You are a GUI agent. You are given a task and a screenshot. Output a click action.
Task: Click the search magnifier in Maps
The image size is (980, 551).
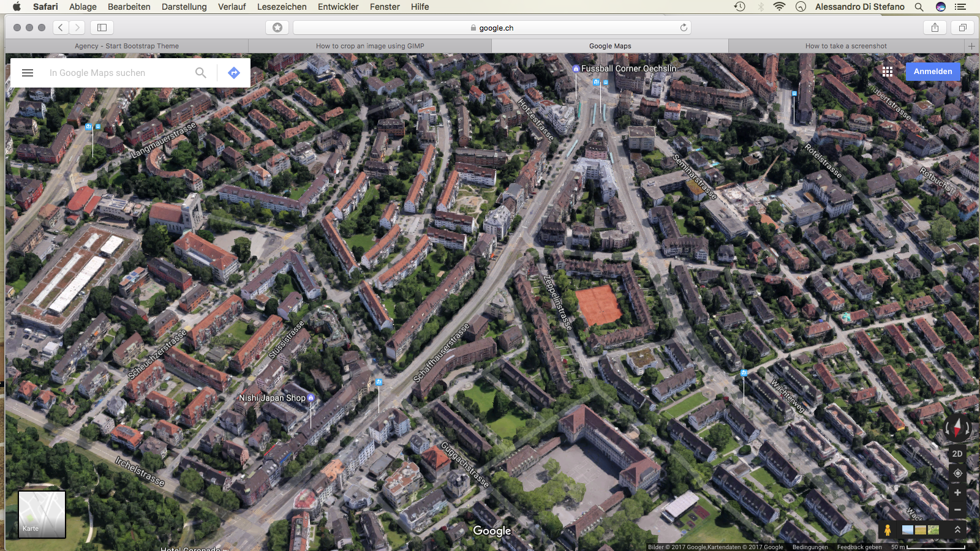(x=201, y=73)
